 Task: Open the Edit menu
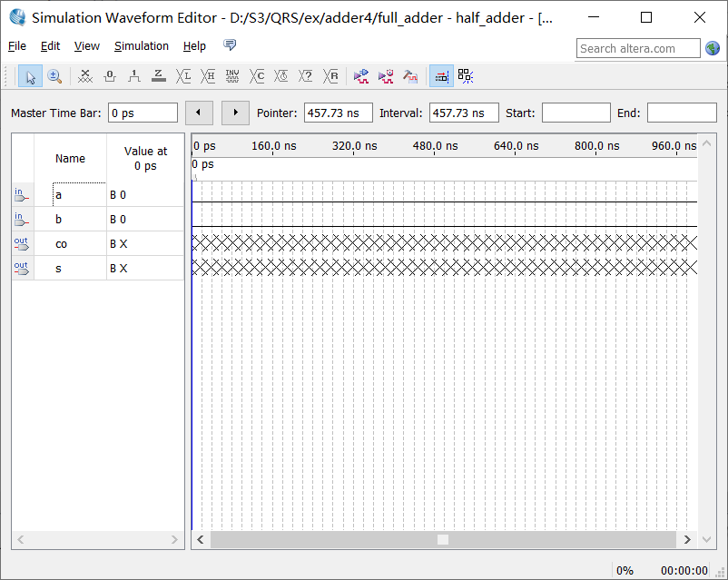coord(50,46)
